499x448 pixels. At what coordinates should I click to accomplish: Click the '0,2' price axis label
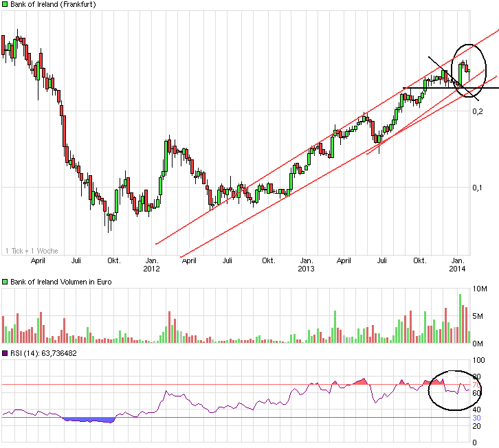click(478, 111)
